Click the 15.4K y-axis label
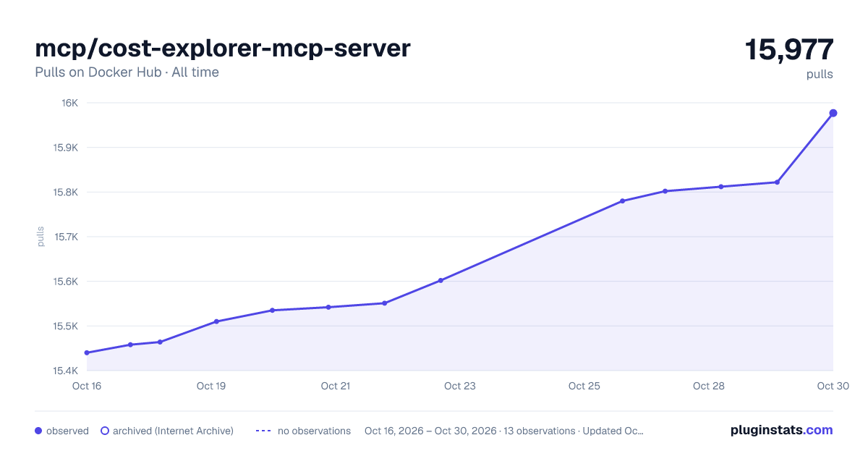Screen dimensions: 868x456 coord(65,371)
